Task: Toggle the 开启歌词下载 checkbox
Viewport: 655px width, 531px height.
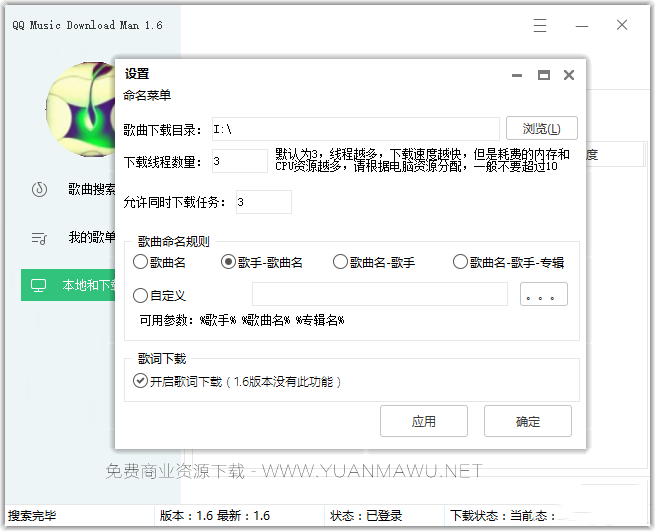Action: pyautogui.click(x=140, y=380)
